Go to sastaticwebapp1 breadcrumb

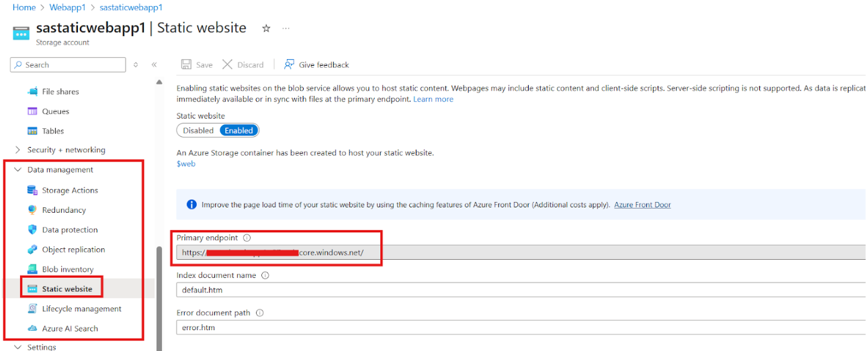(x=131, y=7)
